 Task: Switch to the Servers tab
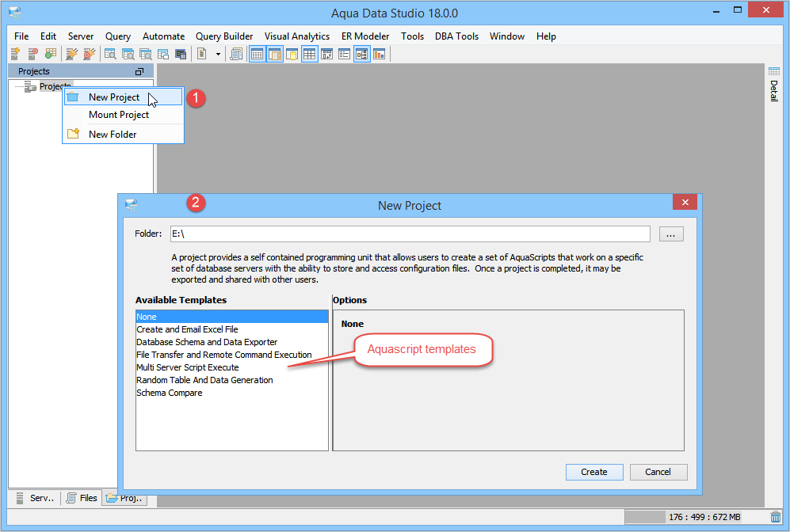pyautogui.click(x=35, y=498)
